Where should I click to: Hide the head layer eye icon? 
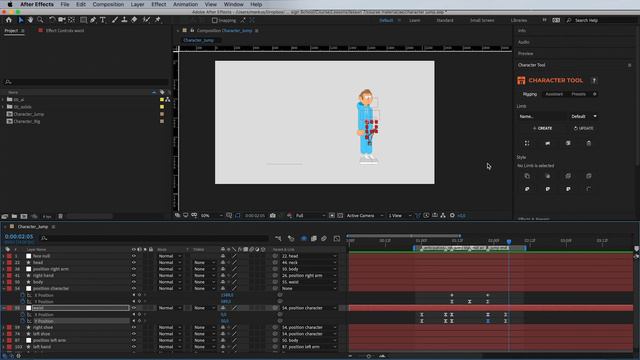click(133, 262)
